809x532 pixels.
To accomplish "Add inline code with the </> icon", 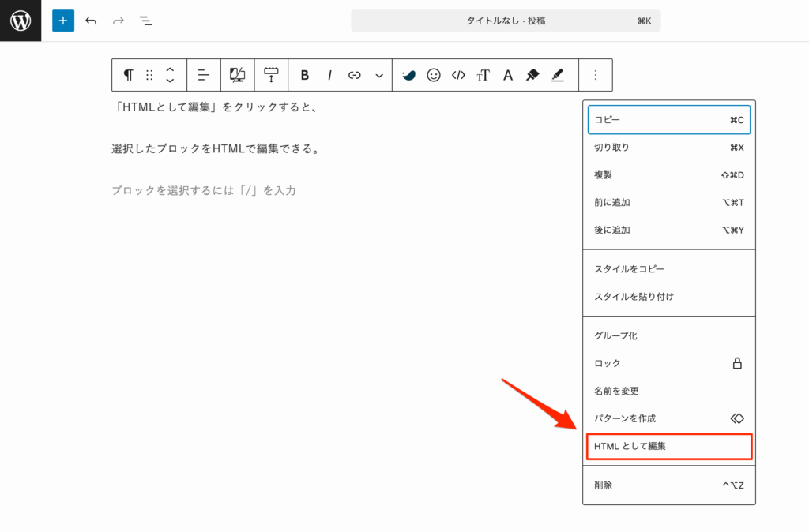I will tap(458, 74).
